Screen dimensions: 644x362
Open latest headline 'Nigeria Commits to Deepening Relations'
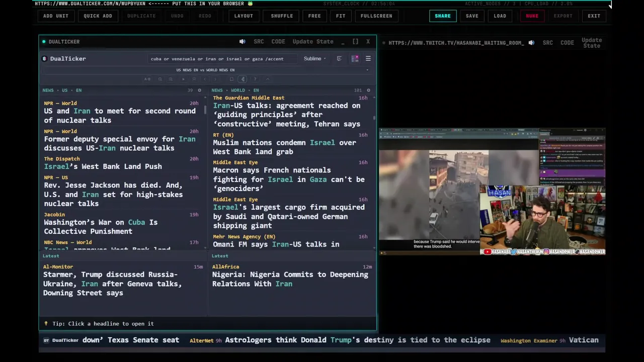tap(290, 279)
